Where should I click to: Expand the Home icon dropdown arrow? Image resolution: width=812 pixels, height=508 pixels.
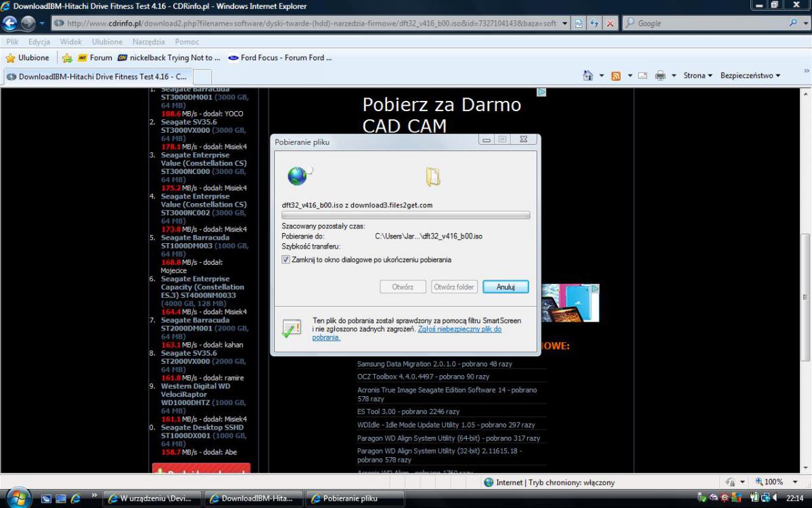click(602, 75)
